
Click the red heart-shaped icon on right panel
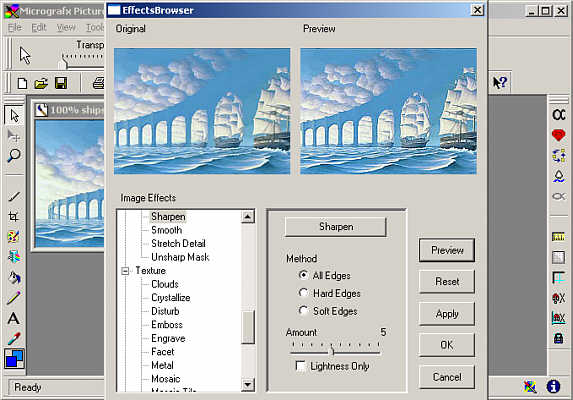click(558, 136)
